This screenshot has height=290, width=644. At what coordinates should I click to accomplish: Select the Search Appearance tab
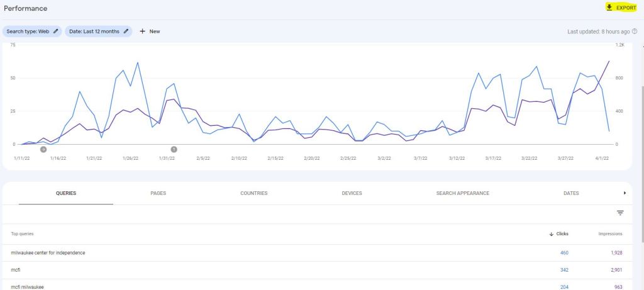tap(462, 193)
